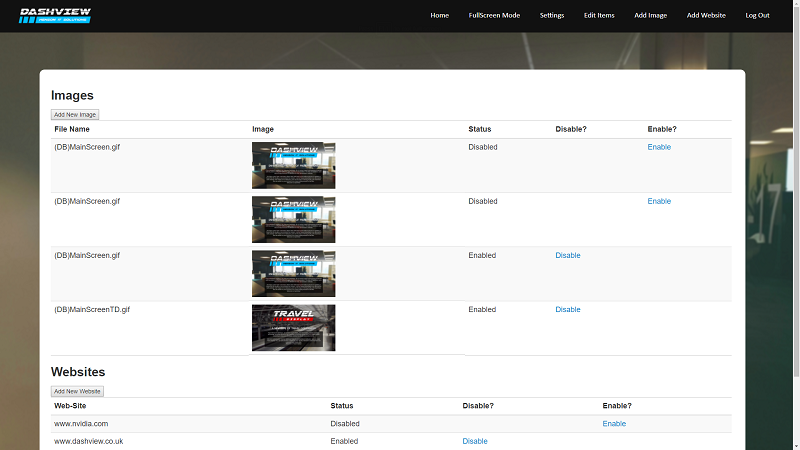The height and width of the screenshot is (450, 800).
Task: Open the Settings page
Action: pyautogui.click(x=552, y=15)
